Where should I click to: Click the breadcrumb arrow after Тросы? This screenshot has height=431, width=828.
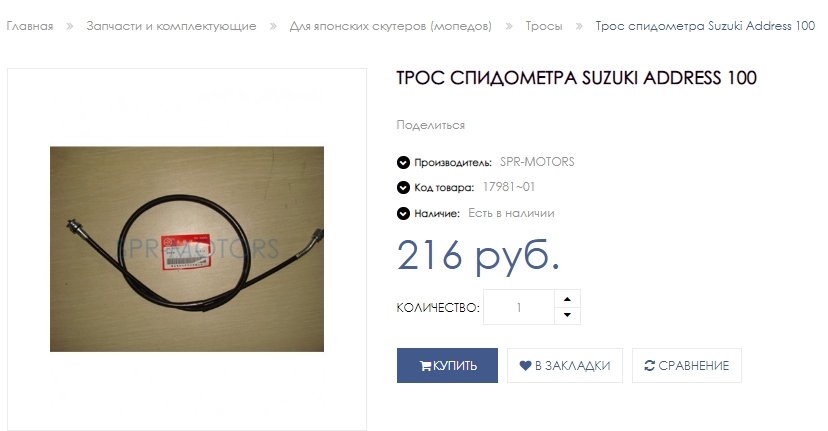[579, 26]
